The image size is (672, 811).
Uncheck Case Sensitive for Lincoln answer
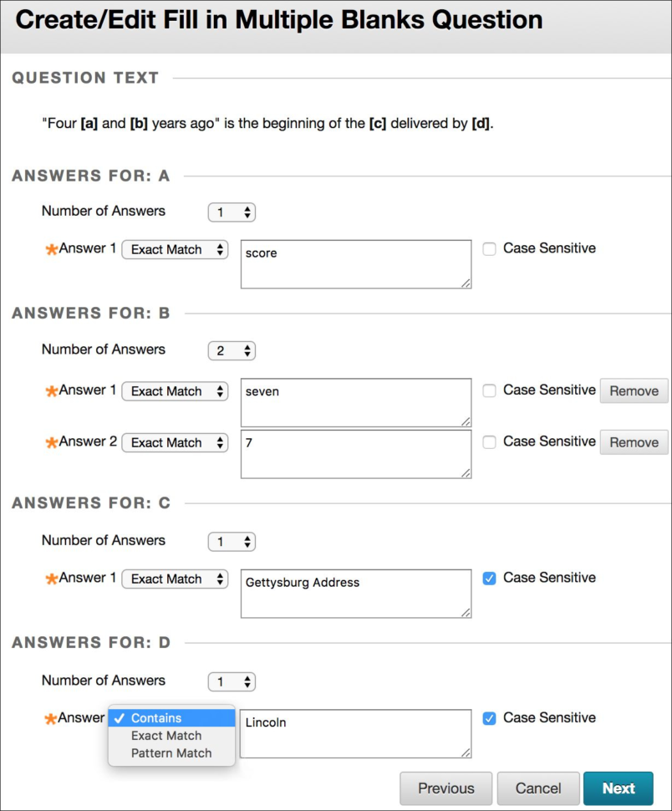tap(490, 718)
